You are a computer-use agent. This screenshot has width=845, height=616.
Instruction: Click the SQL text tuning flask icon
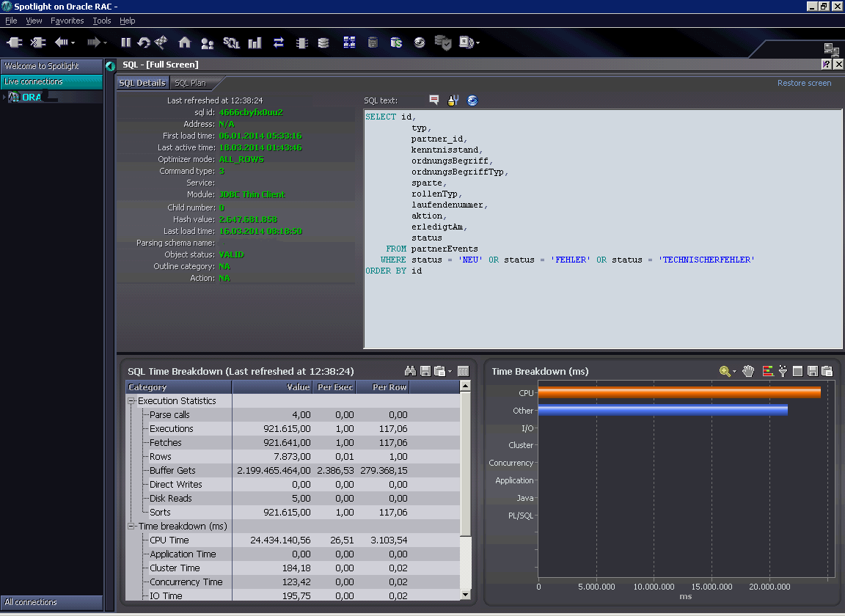[x=453, y=100]
